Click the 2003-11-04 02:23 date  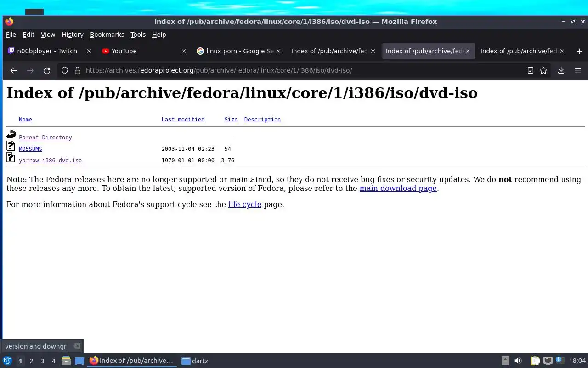click(x=188, y=149)
